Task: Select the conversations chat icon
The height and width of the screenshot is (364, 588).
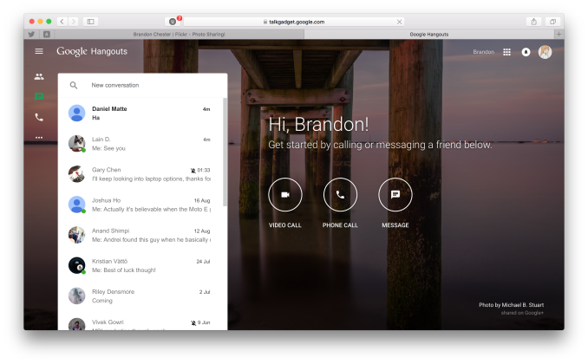Action: coord(39,97)
